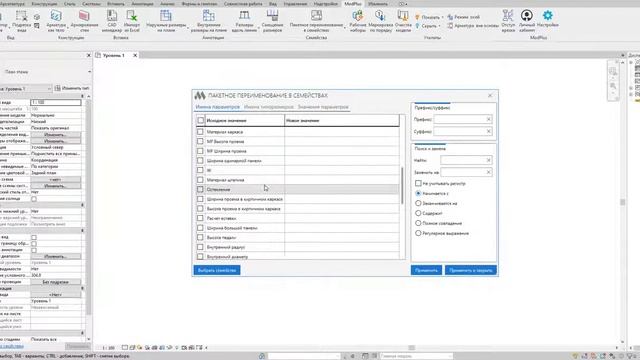Click 'Арматура вне основы' utility
This screenshot has height=360, width=640.
pos(473,26)
